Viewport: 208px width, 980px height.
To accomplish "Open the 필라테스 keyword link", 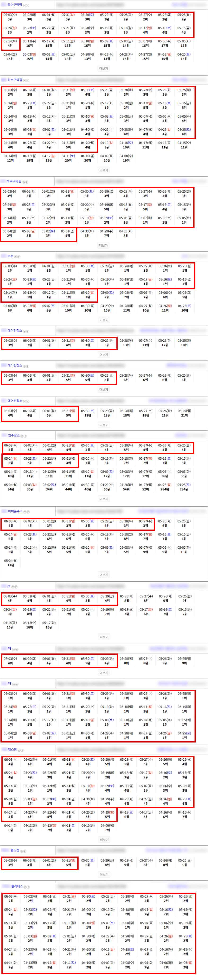I will coord(17,886).
